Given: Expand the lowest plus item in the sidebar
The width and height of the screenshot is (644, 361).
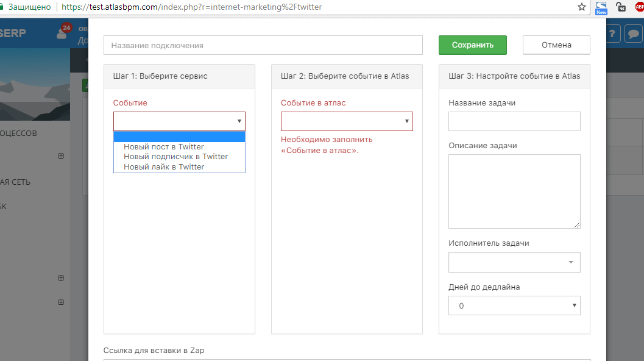Looking at the screenshot, I should 61,302.
